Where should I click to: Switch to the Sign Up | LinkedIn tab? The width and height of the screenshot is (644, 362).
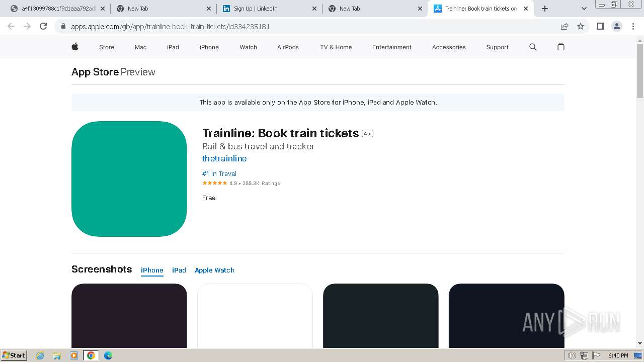tap(269, 9)
